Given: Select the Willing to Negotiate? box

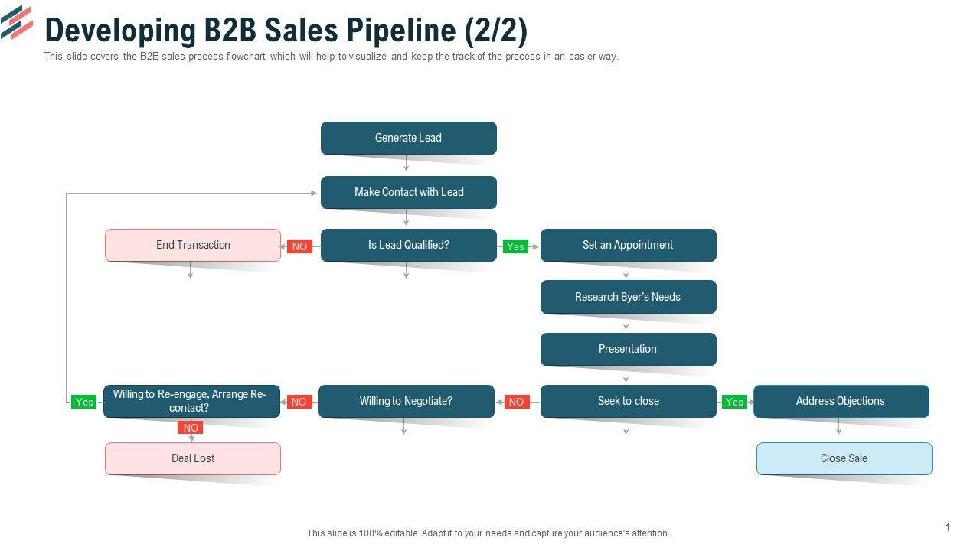Looking at the screenshot, I should (406, 401).
